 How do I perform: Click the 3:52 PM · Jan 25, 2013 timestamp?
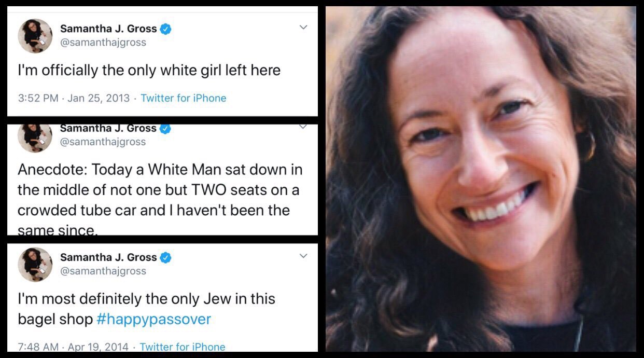point(74,98)
